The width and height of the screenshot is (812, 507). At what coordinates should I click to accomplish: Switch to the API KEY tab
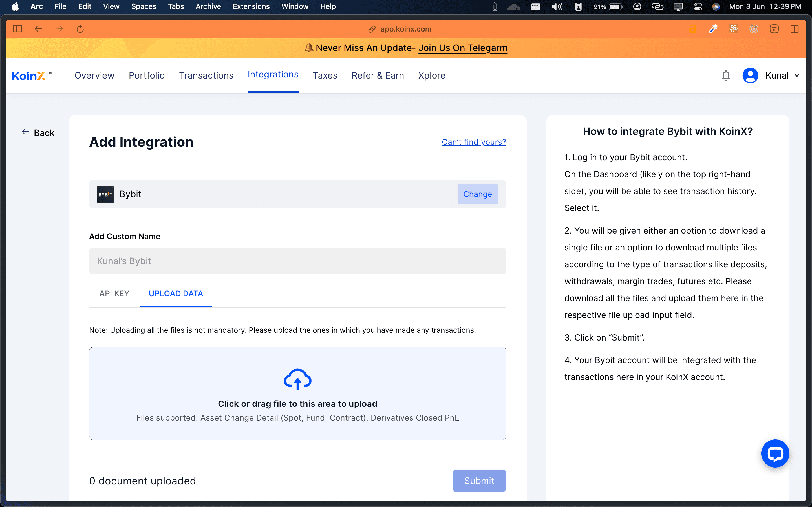[x=114, y=293]
